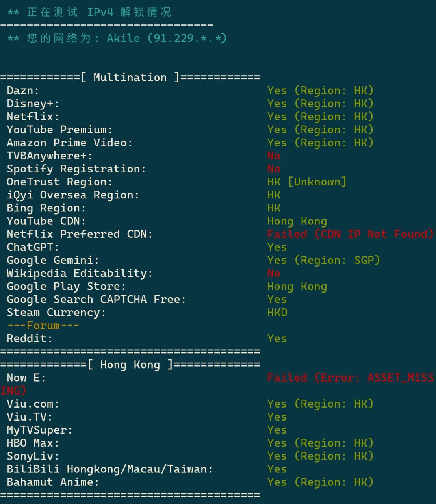Image resolution: width=436 pixels, height=504 pixels.
Task: Click the ChatGPT label
Action: pos(33,247)
